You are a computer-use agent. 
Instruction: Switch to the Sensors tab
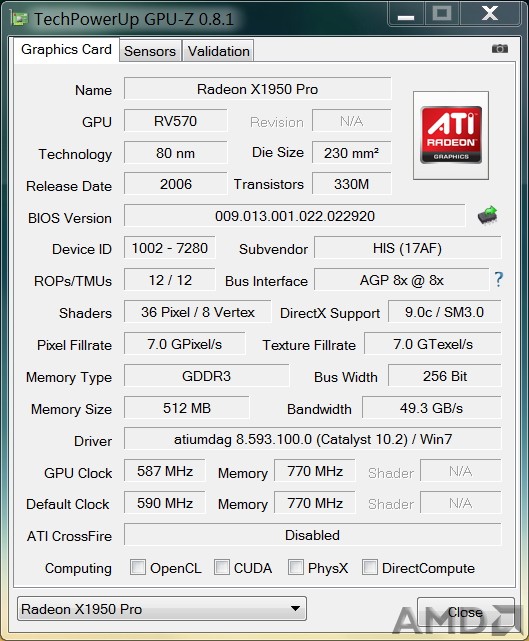(150, 51)
